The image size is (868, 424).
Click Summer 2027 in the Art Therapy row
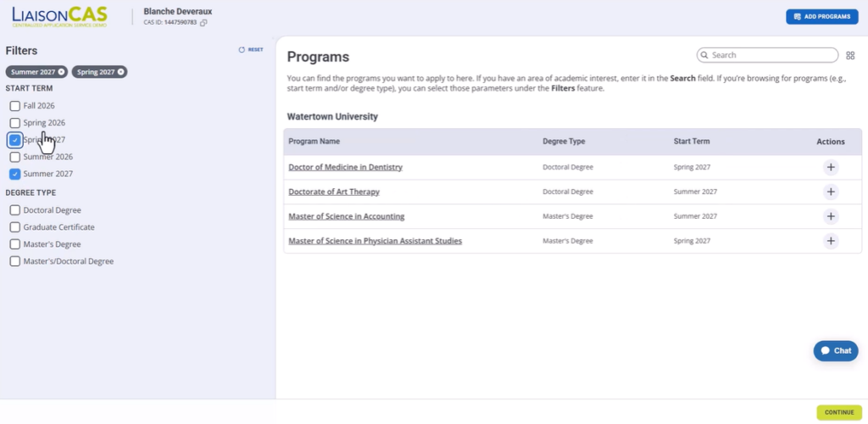click(x=695, y=192)
